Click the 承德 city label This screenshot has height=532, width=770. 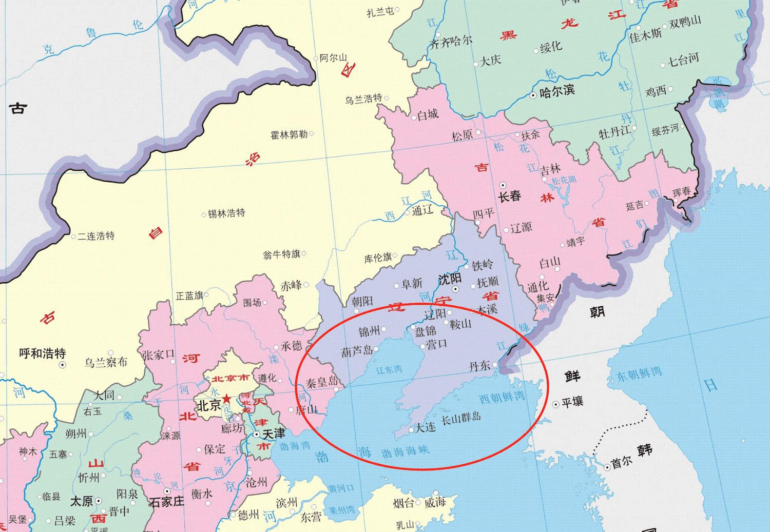292,346
